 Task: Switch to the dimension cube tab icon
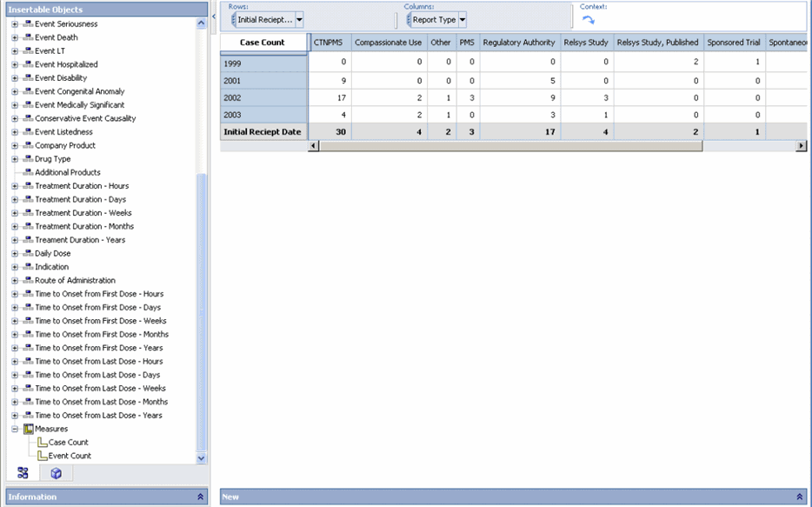click(x=56, y=473)
